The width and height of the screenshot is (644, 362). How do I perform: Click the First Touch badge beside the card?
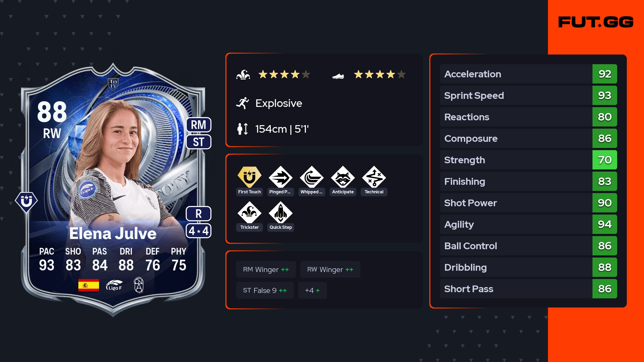(26, 202)
